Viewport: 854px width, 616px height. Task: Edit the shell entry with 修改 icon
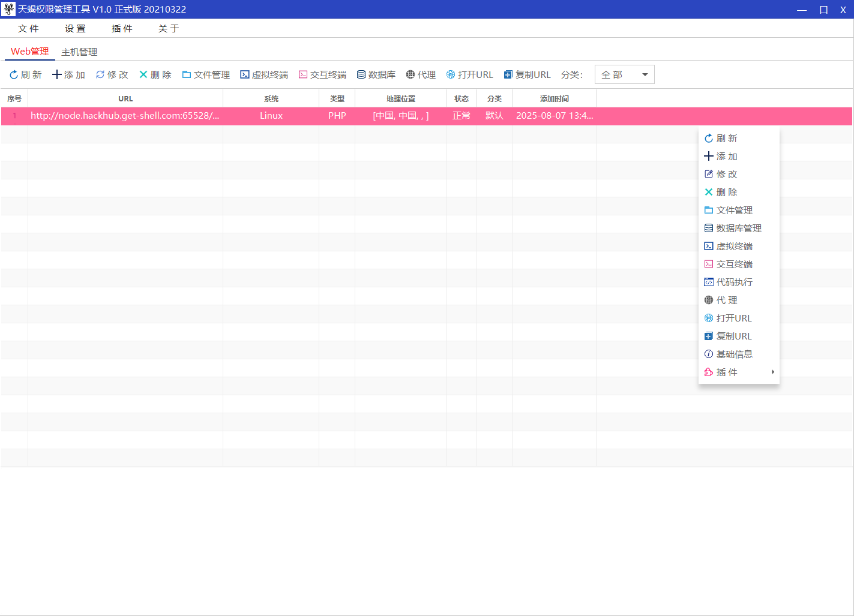[x=112, y=74]
